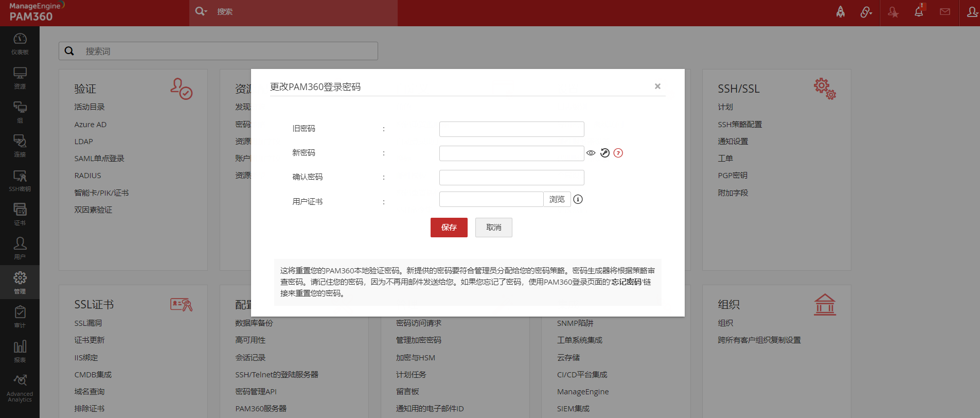The height and width of the screenshot is (418, 980).
Task: Open the SSL Vulnerability (SSL漏洞) link
Action: tap(88, 323)
